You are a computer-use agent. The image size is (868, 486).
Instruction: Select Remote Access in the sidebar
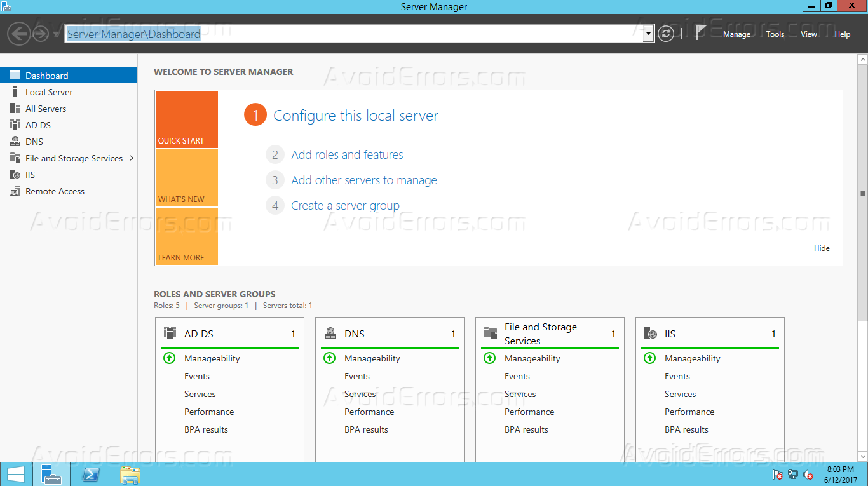click(x=68, y=191)
